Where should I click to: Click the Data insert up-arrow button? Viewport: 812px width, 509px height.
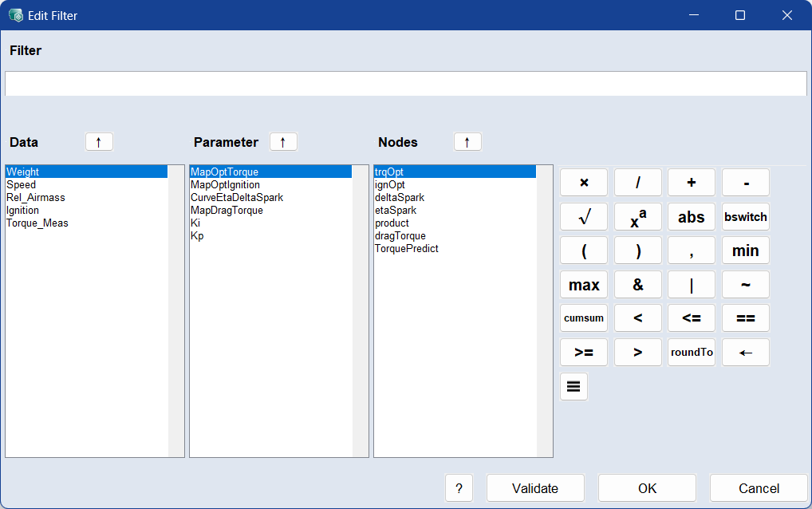(x=99, y=142)
